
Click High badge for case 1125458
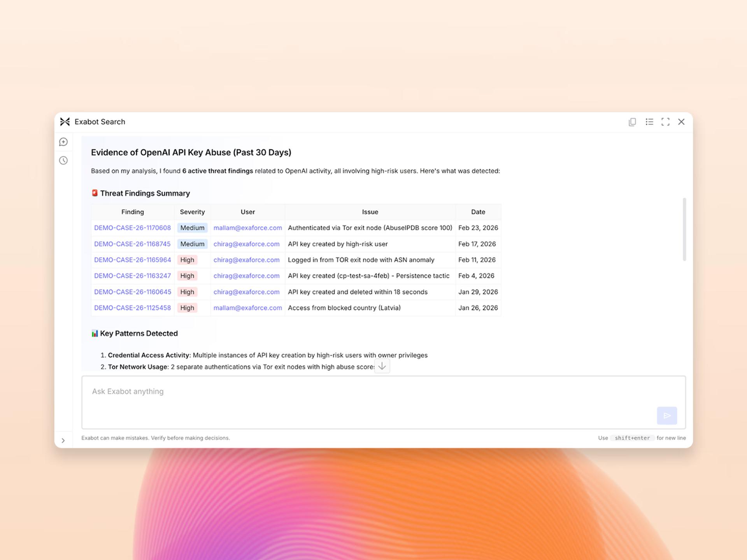(187, 308)
